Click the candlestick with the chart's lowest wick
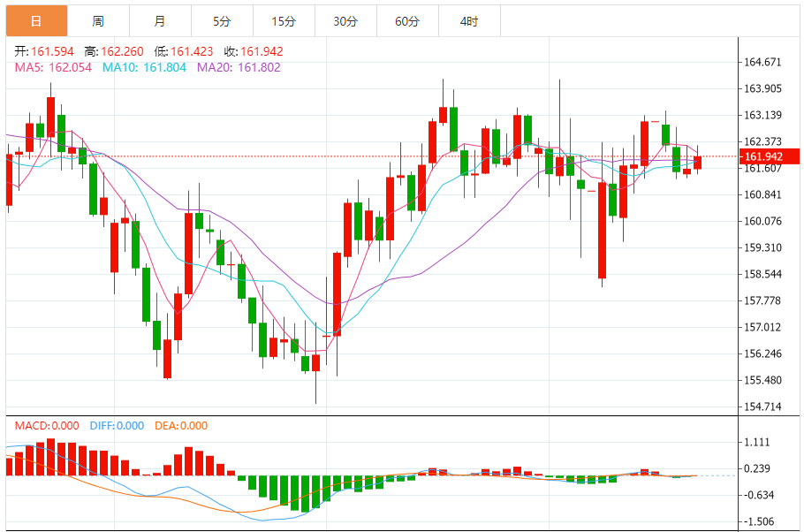The image size is (804, 532). click(x=316, y=362)
